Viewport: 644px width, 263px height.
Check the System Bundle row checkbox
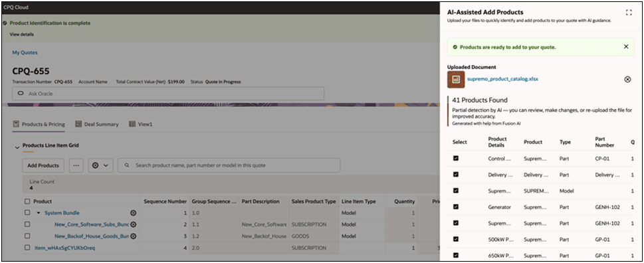[27, 213]
